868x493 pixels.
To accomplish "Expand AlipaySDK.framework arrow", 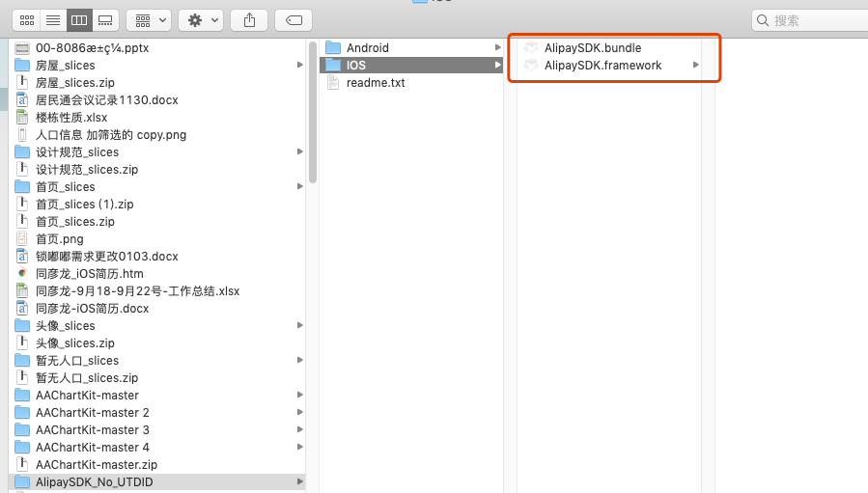I will pos(696,66).
